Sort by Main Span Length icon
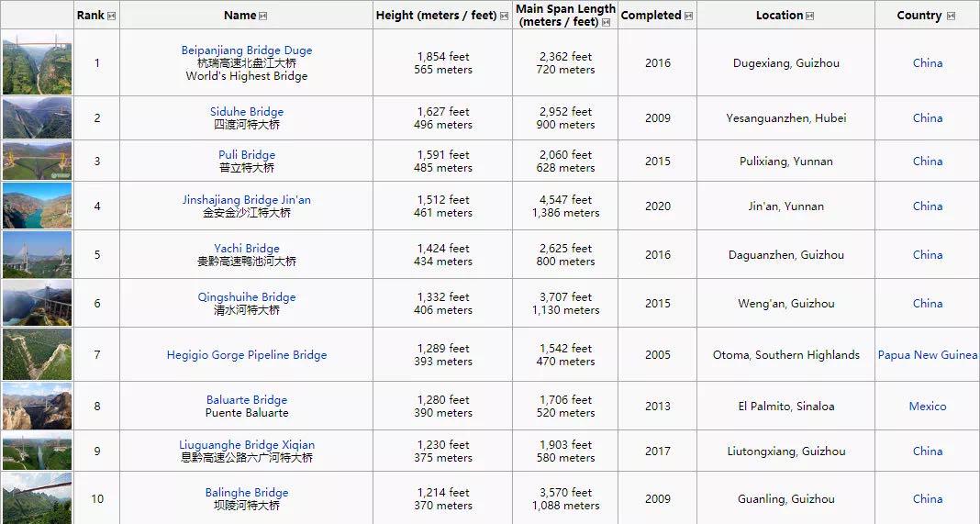The width and height of the screenshot is (980, 524). pyautogui.click(x=605, y=23)
